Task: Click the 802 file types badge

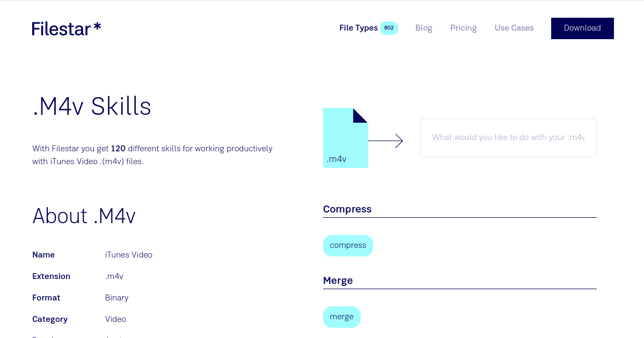Action: (x=389, y=28)
